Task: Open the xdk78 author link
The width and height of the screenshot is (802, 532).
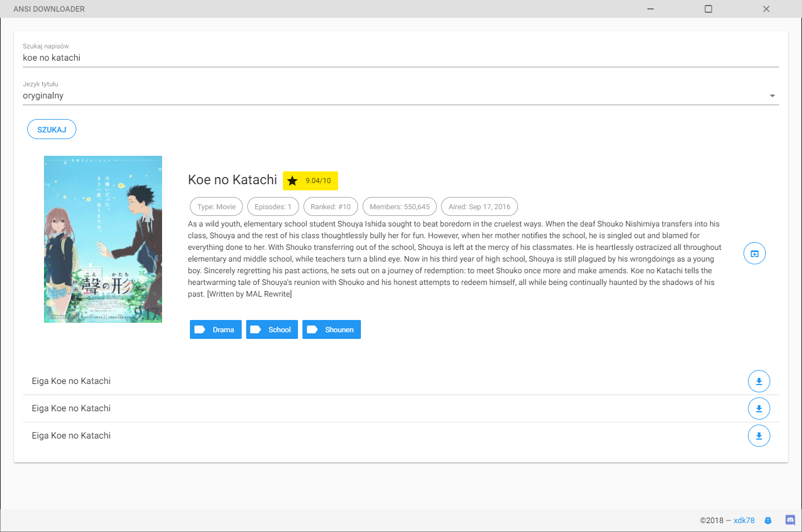Action: pos(744,520)
